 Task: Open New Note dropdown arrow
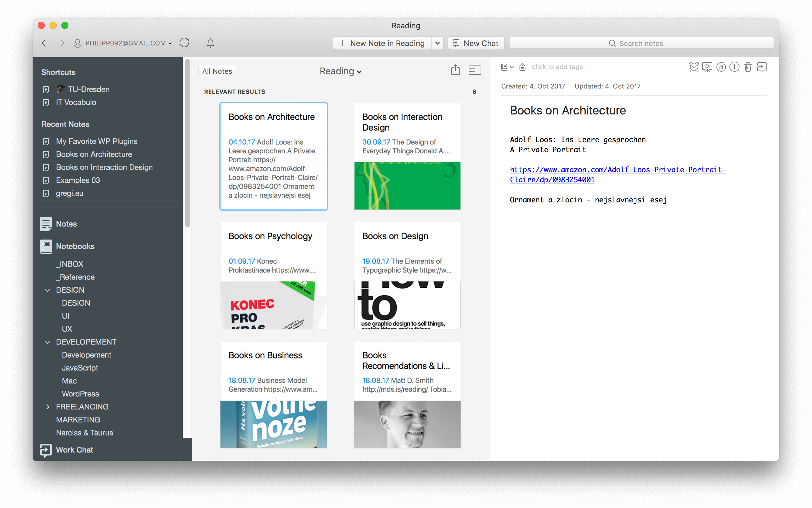pos(437,43)
